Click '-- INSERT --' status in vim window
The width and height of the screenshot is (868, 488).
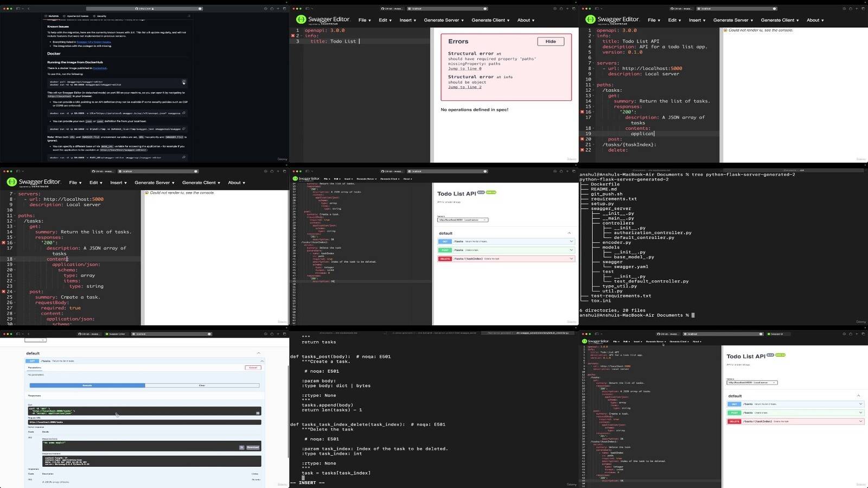coord(307,483)
